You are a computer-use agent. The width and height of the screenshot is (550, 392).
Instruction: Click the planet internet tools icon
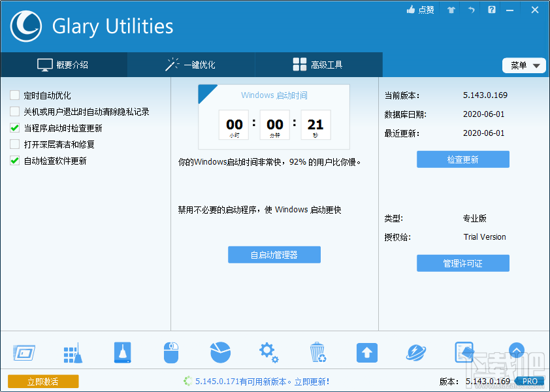tap(415, 352)
